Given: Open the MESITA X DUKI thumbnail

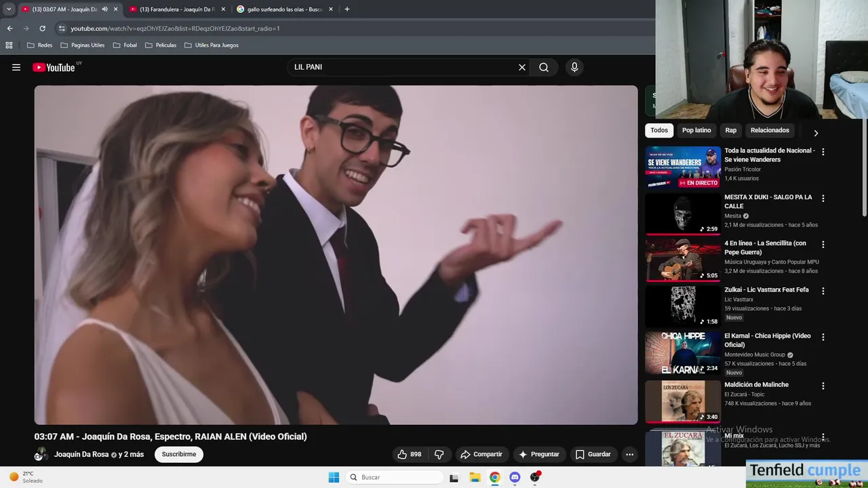Looking at the screenshot, I should point(683,213).
